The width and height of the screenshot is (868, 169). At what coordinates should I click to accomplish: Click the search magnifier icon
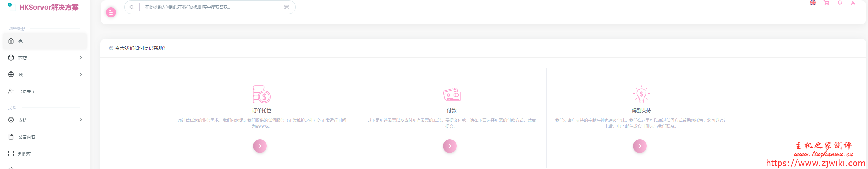132,7
